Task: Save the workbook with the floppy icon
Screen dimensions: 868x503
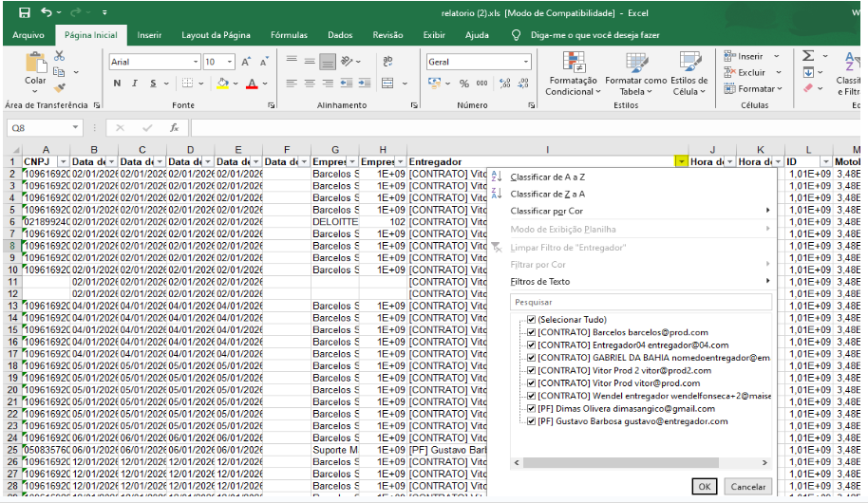Action: click(x=25, y=12)
